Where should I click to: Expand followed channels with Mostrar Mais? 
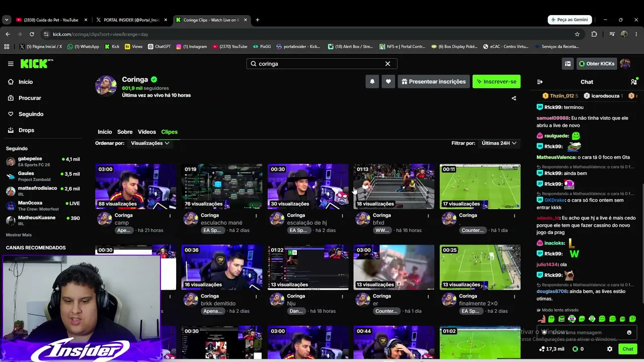[19, 235]
